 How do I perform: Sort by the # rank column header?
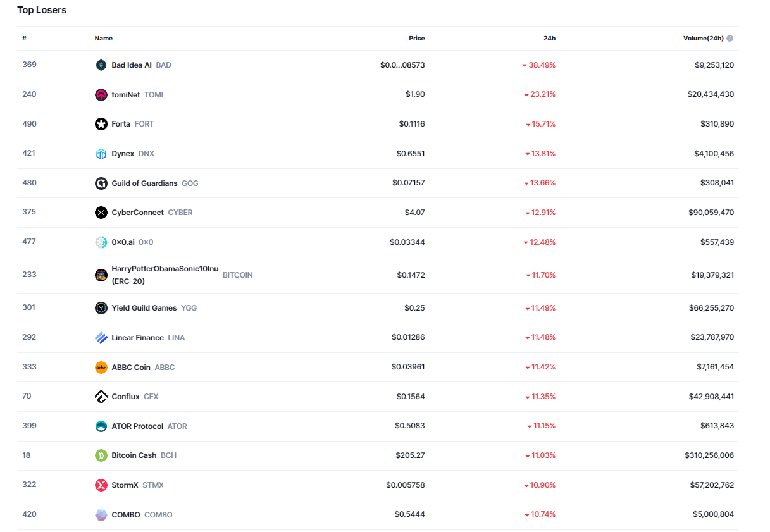pos(24,39)
